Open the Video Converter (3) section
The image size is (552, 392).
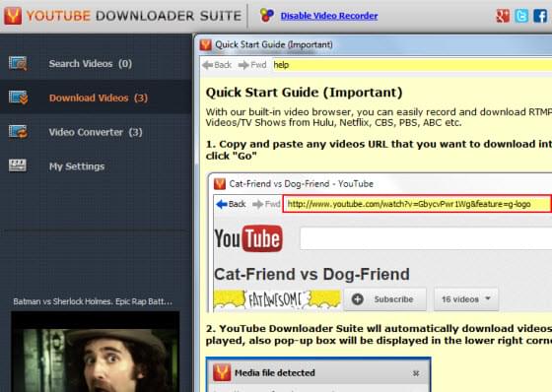(x=96, y=132)
